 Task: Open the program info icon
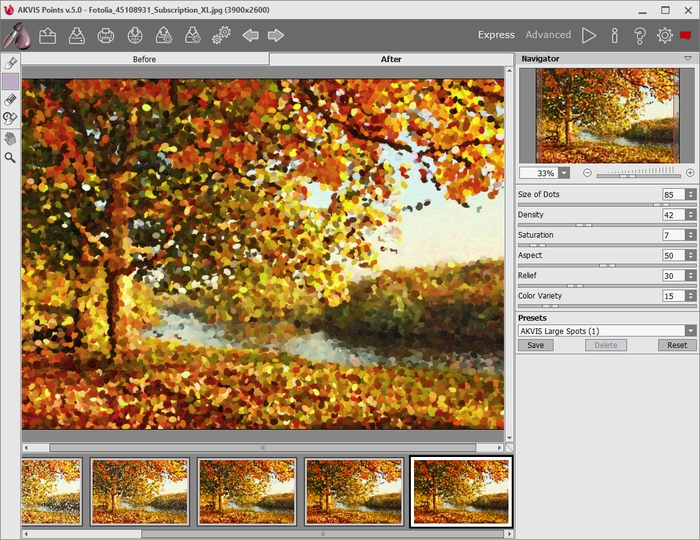pos(615,35)
